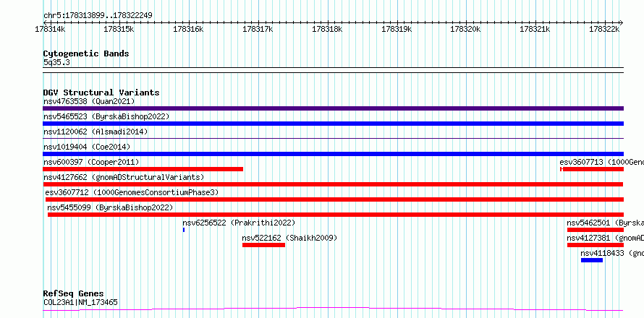644x318 pixels.
Task: Open the esv3607713 variant label
Action: (602, 162)
